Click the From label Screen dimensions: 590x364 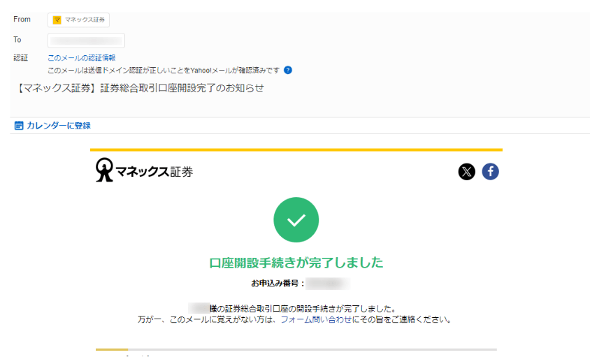(x=22, y=19)
